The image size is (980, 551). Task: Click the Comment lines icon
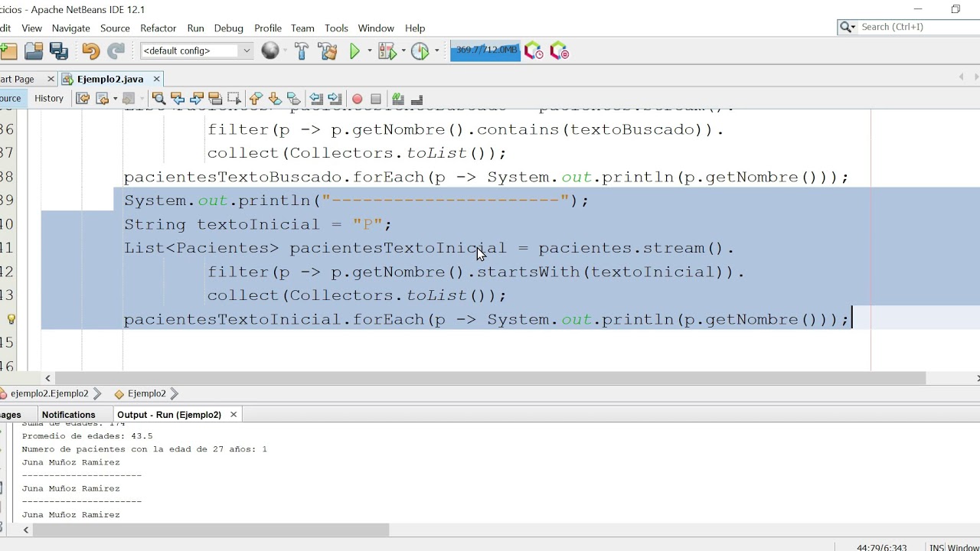tap(398, 99)
